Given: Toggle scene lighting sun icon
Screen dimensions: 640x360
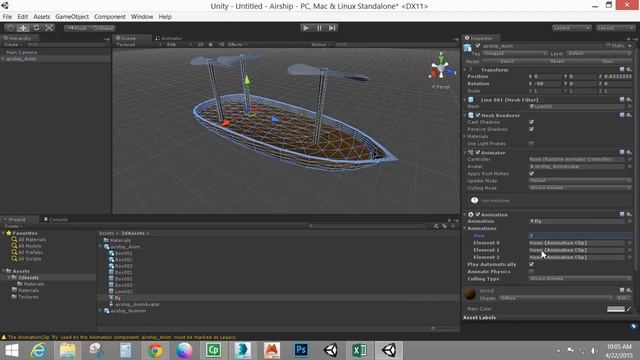Looking at the screenshot, I should point(211,44).
